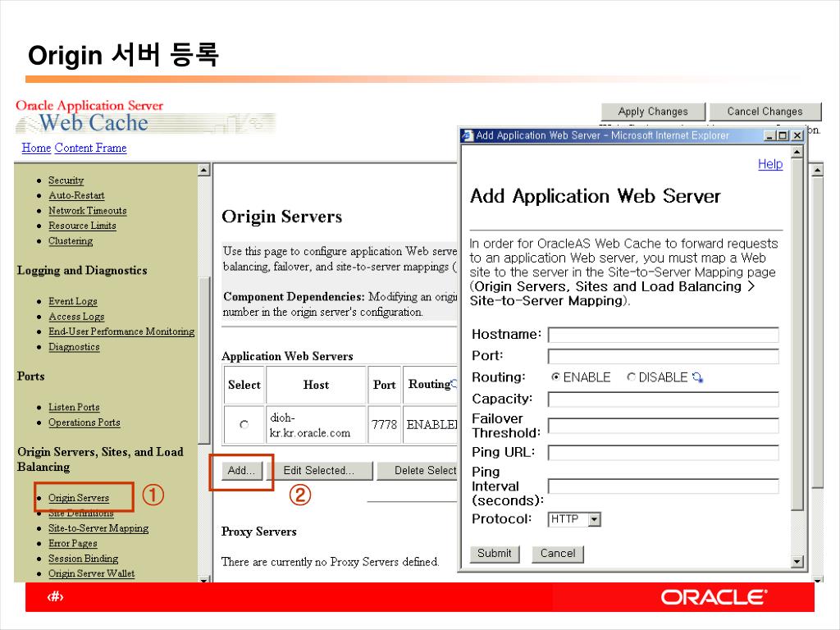
Task: Select the ENABLE routing radio button
Action: point(555,377)
